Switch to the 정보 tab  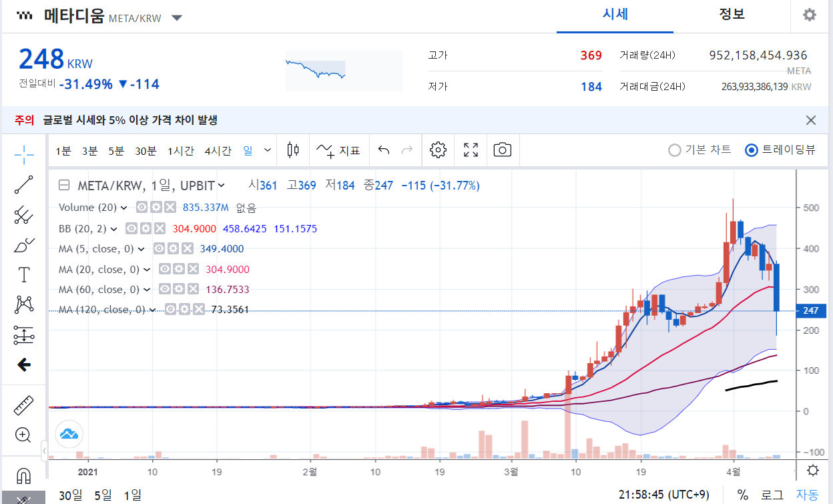[732, 15]
